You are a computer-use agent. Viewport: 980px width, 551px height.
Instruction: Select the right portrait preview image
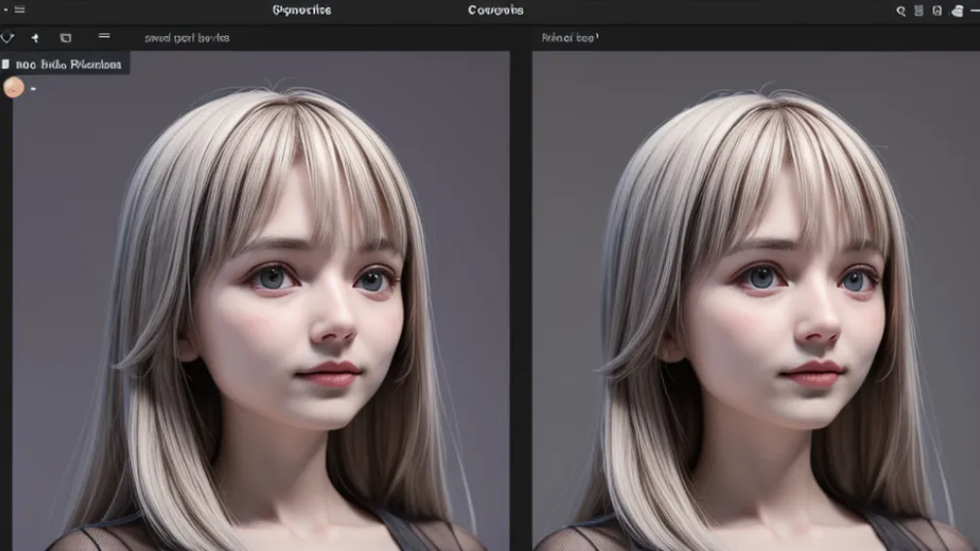pos(755,301)
